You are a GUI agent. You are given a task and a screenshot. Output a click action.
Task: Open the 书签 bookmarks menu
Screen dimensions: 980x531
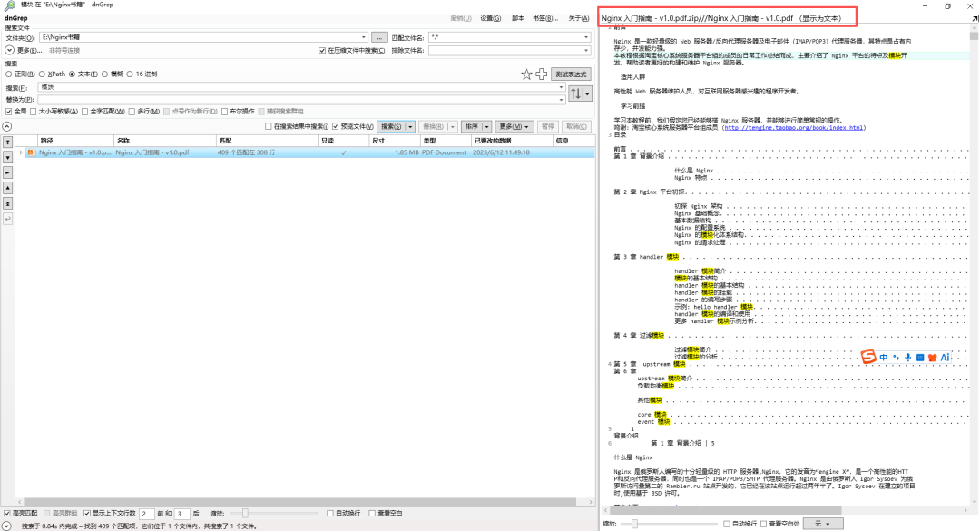tap(545, 19)
